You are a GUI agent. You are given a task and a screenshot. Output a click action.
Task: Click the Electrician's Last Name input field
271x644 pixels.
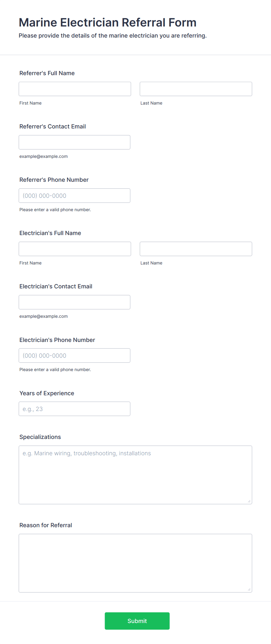coord(196,249)
